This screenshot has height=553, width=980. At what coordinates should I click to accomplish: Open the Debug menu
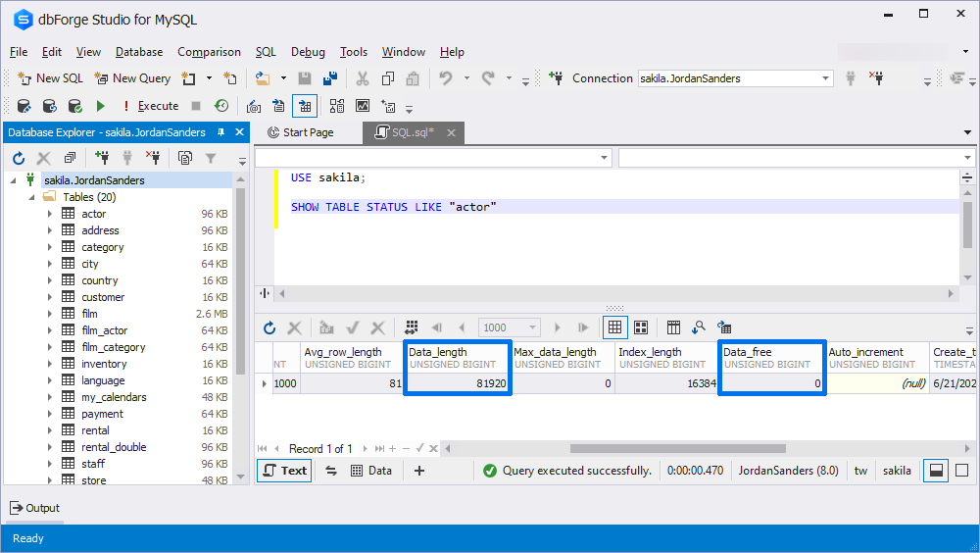click(308, 52)
